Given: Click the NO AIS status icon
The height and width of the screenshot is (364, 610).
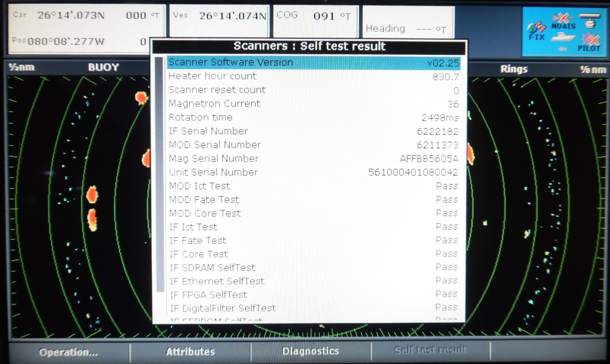Looking at the screenshot, I should 563,21.
